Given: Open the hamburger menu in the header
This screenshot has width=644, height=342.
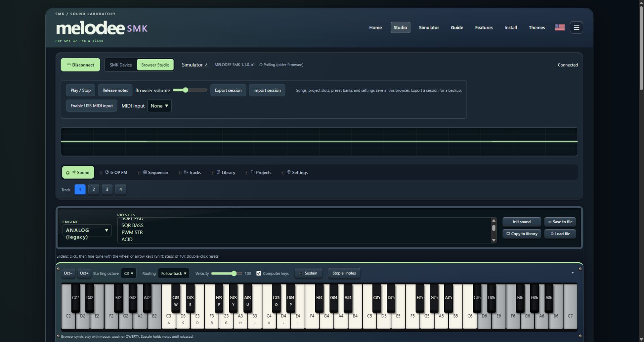Looking at the screenshot, I should pyautogui.click(x=576, y=27).
